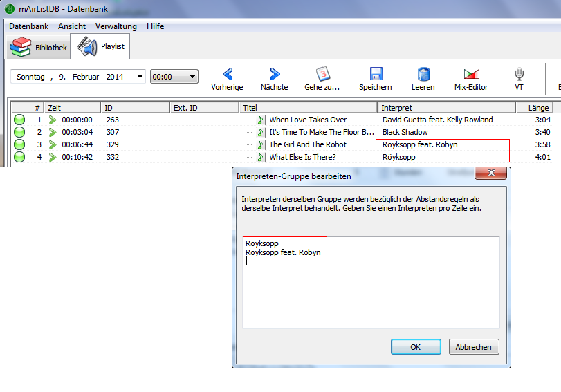
Task: Save the playlist with the Speichern icon
Action: 376,75
